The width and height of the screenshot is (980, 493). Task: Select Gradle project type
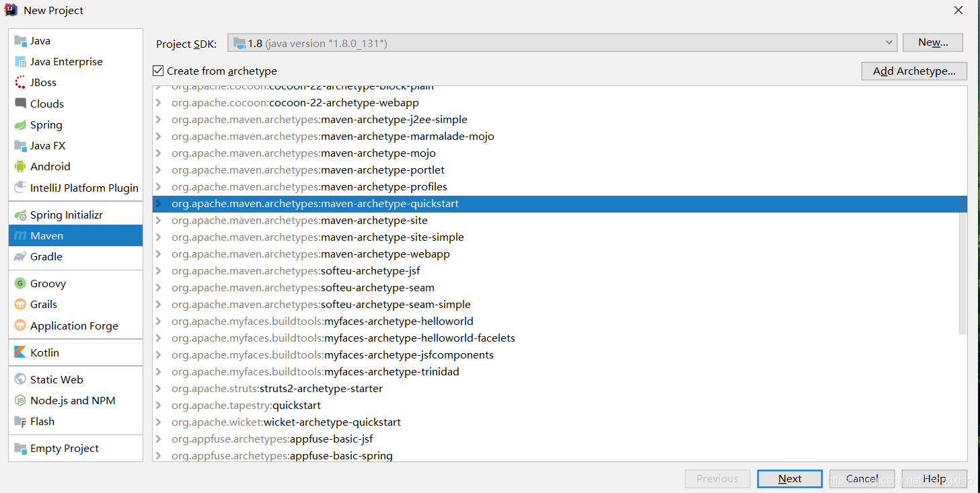(x=75, y=256)
